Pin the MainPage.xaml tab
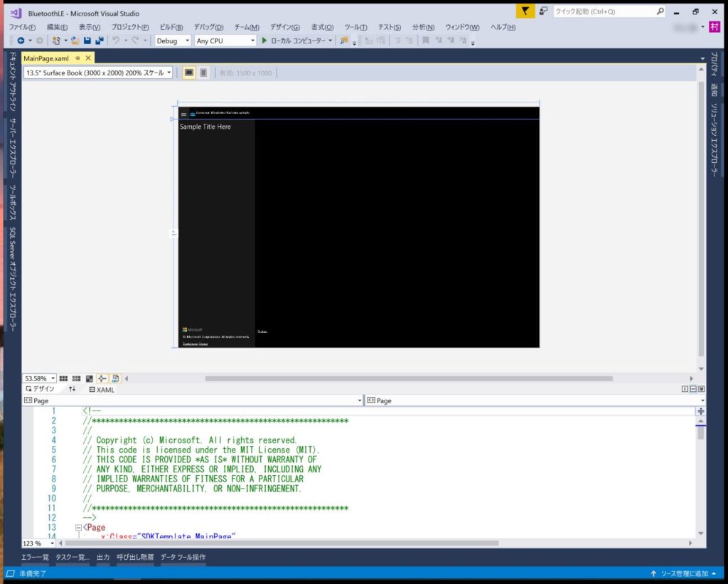The image size is (728, 584). (77, 58)
